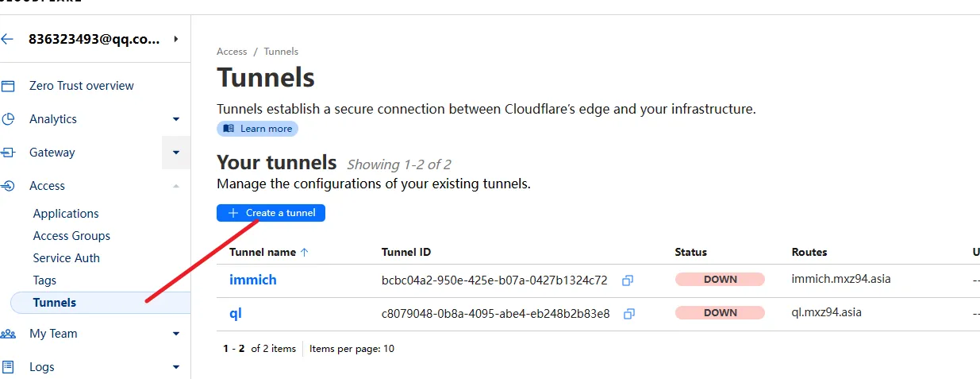980x379 pixels.
Task: Expand the Gateway menu chevron
Action: pyautogui.click(x=176, y=153)
